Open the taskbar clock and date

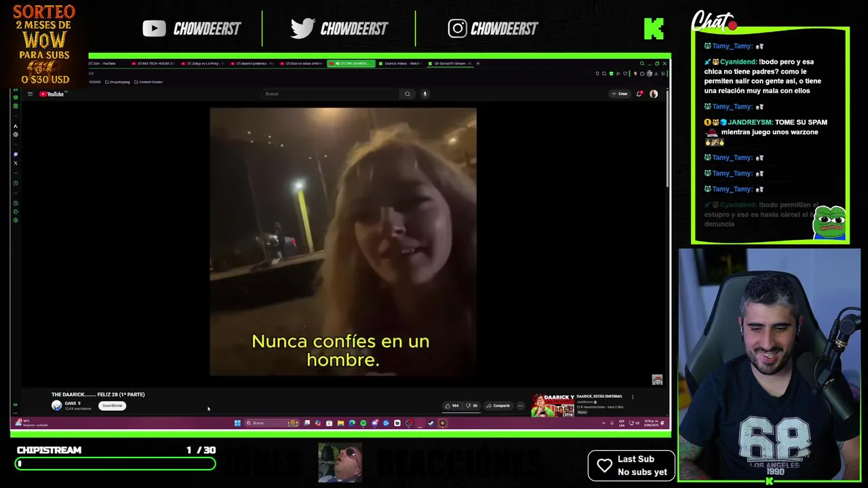651,424
